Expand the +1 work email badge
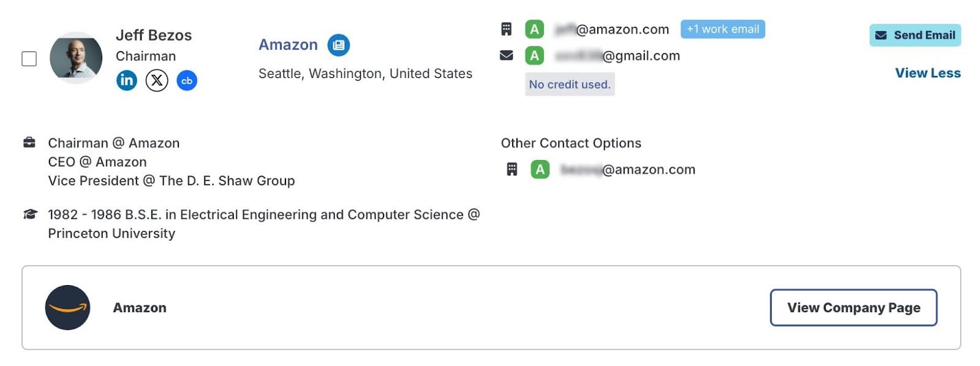The width and height of the screenshot is (980, 366). click(722, 29)
